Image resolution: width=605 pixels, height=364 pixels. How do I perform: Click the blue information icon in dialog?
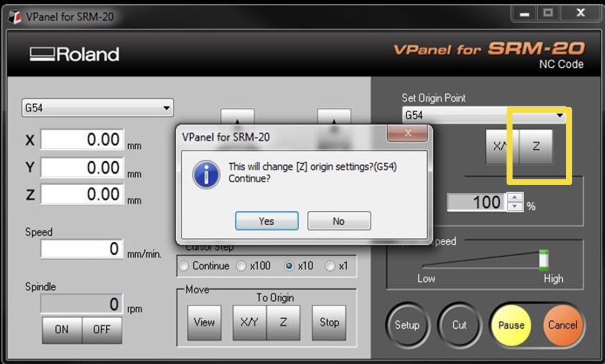click(206, 175)
